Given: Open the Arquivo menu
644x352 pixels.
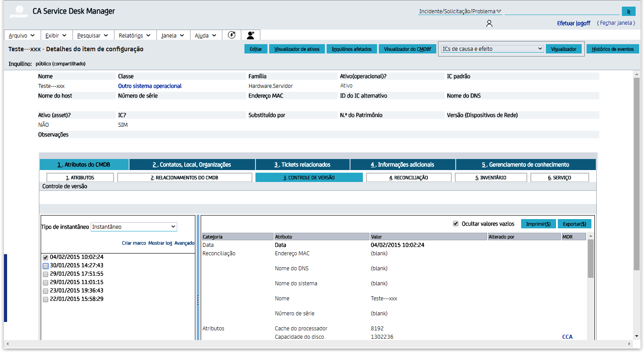Looking at the screenshot, I should tap(22, 35).
